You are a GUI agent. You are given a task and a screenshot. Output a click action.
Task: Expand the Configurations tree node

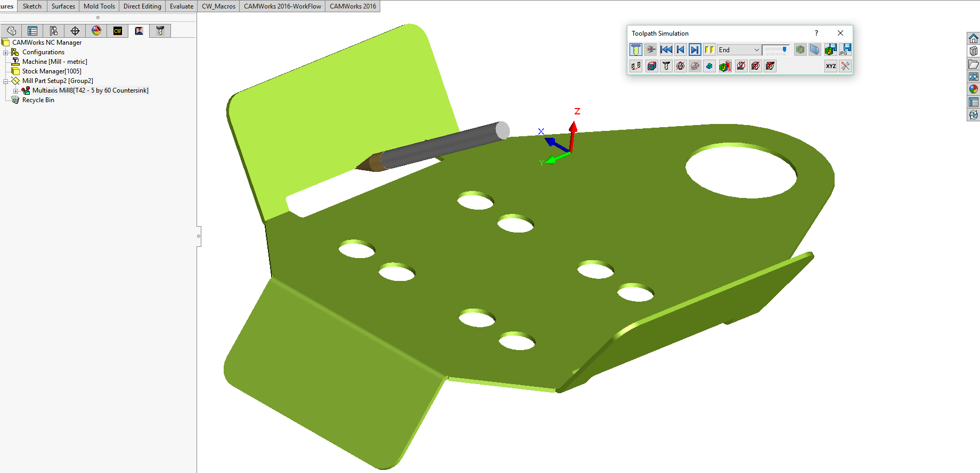(6, 52)
